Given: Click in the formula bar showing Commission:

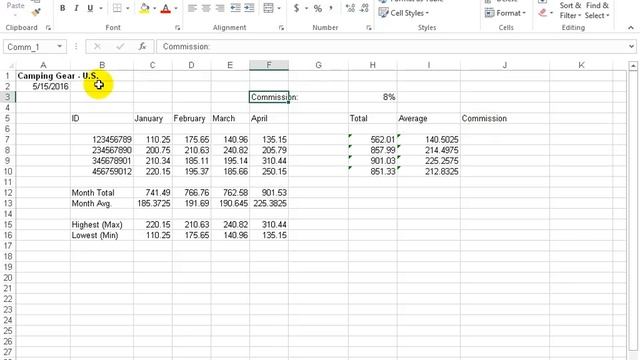Looking at the screenshot, I should pos(392,47).
